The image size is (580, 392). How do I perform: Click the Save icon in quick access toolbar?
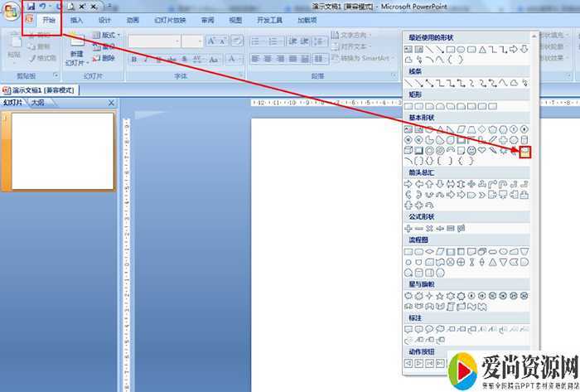click(30, 7)
